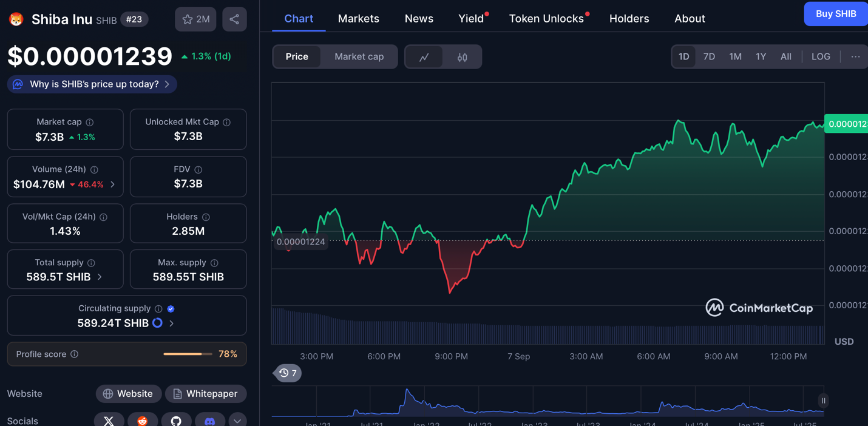Set chart range to 1D
This screenshot has height=426, width=868.
point(683,56)
